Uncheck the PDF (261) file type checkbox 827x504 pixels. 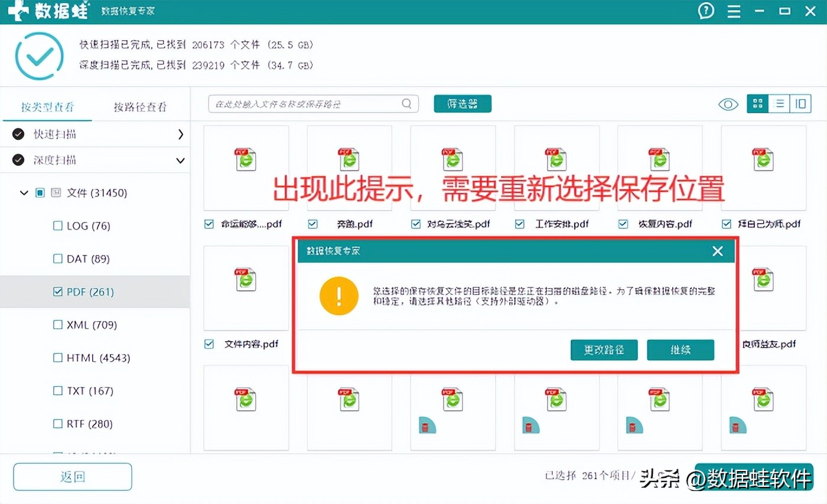pos(57,292)
